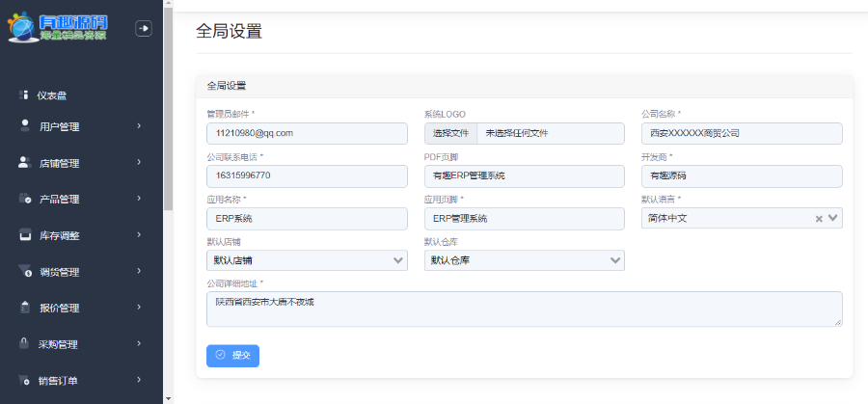Click the 报价管理 clipboard icon
Image resolution: width=868 pixels, height=404 pixels.
coord(25,308)
